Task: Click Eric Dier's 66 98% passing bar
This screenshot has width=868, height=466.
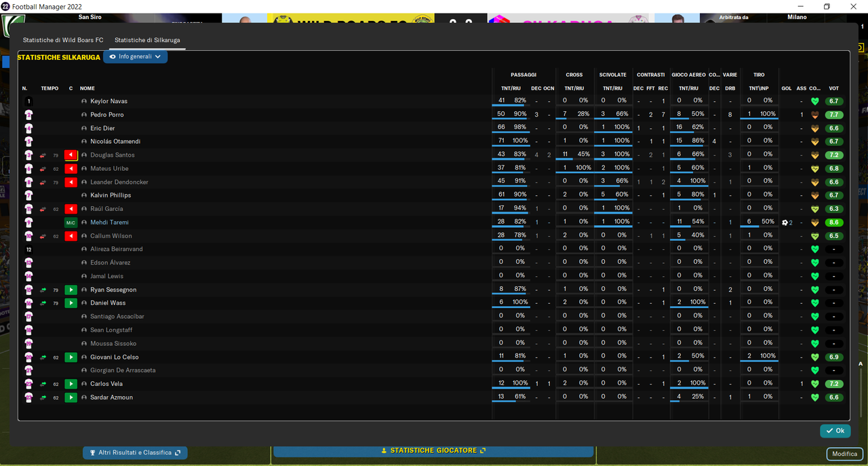Action: tap(511, 128)
